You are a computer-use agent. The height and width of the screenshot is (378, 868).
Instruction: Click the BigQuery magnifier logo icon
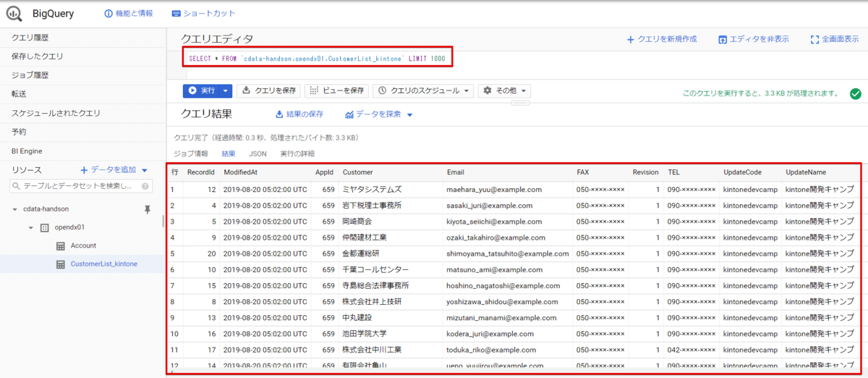[x=14, y=13]
